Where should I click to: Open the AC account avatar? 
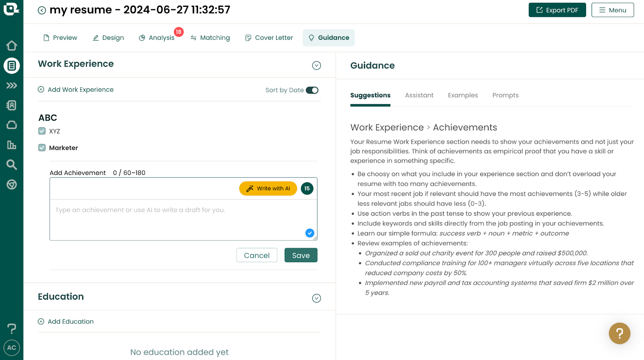coord(12,348)
